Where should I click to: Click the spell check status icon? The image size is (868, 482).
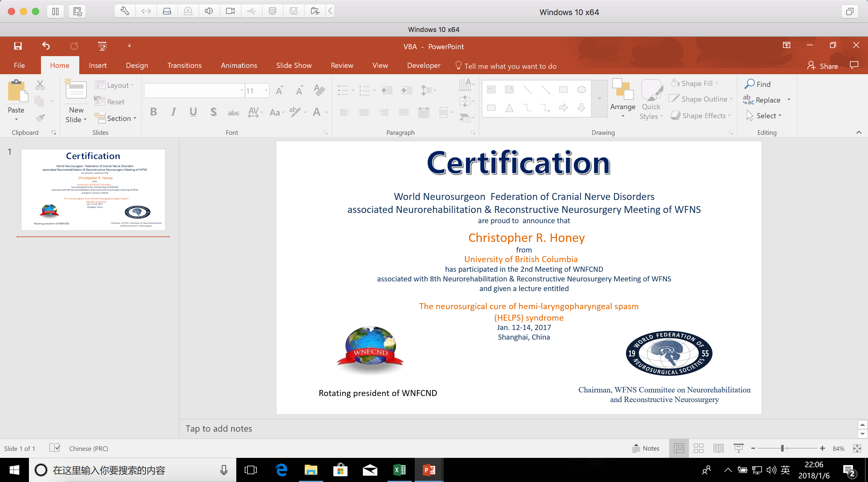coord(55,448)
